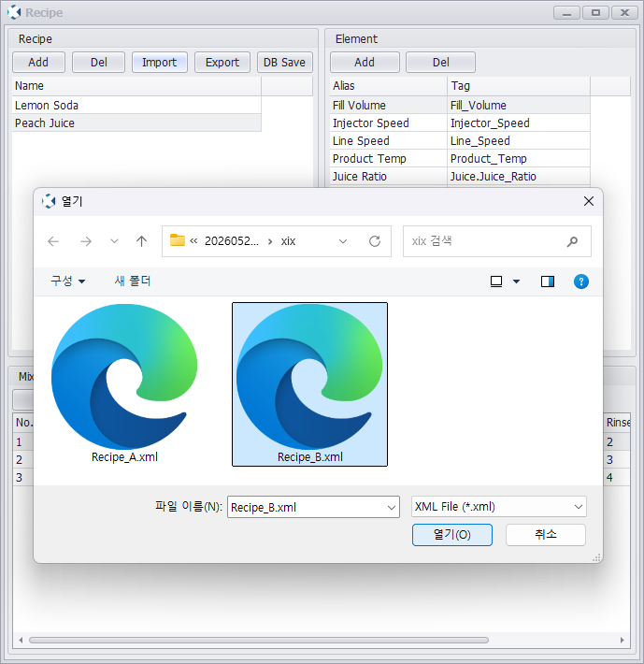Click scrollbar right arrow

(x=622, y=640)
